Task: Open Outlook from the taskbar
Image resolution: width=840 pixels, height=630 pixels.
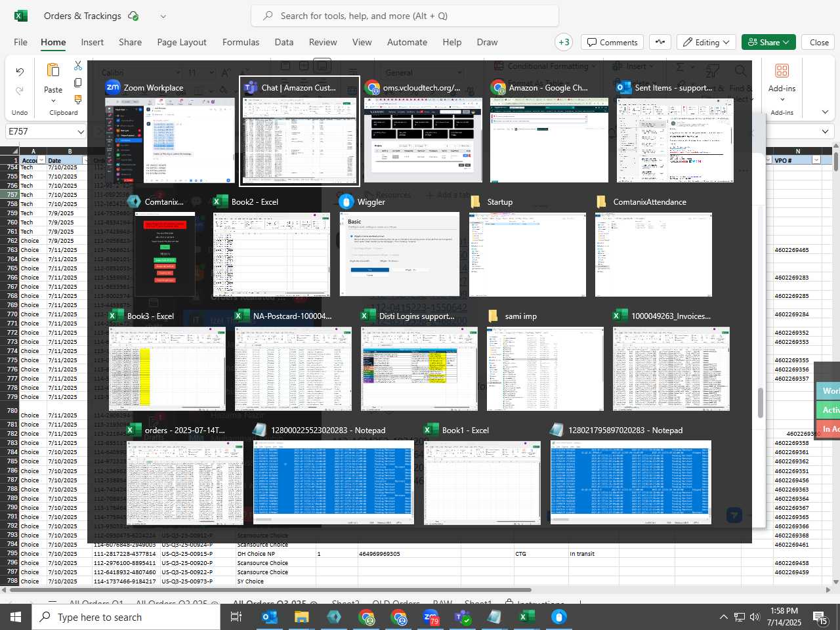Action: pos(269,617)
